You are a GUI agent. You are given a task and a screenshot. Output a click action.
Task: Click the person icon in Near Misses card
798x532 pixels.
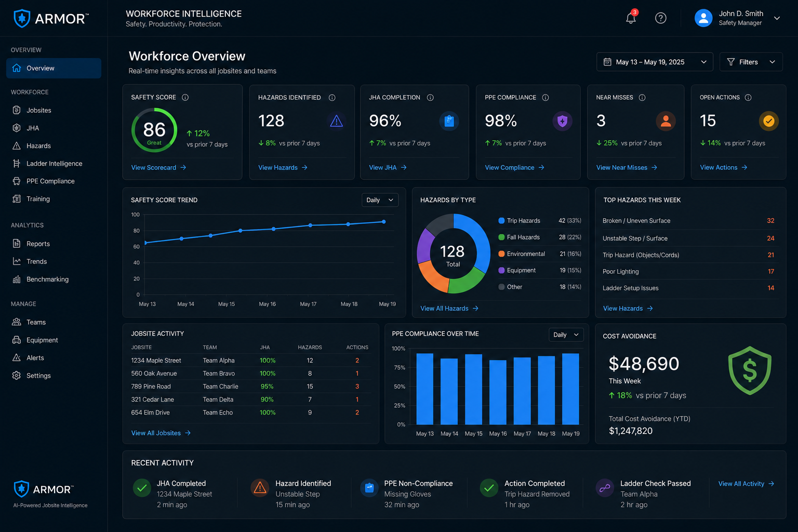click(666, 121)
